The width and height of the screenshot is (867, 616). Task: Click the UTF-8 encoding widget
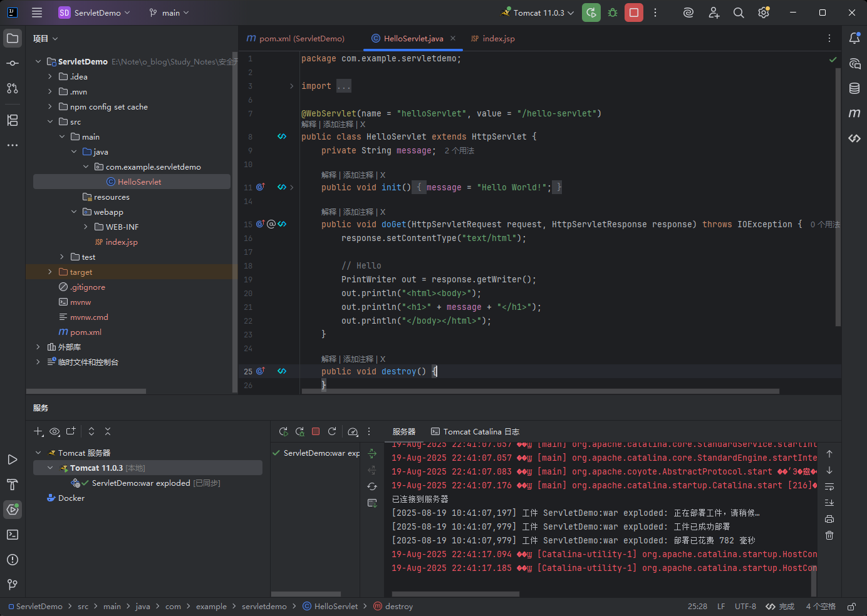(x=745, y=607)
